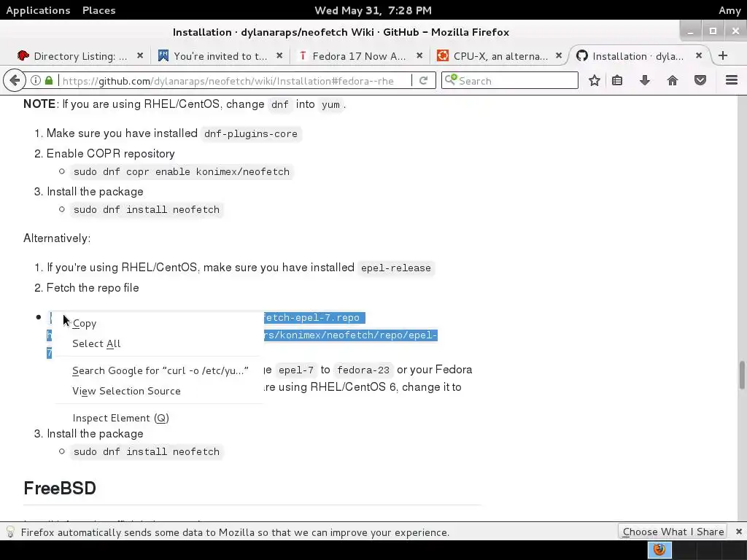747x560 pixels.
Task: Open the Amy user menu
Action: pos(729,10)
